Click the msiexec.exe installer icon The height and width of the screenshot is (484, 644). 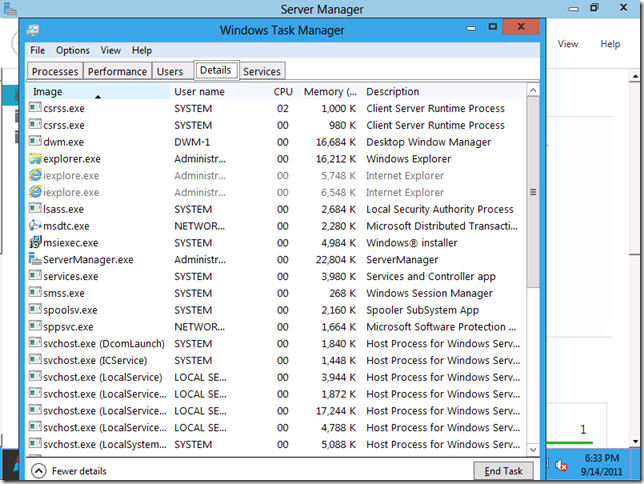pyautogui.click(x=35, y=242)
